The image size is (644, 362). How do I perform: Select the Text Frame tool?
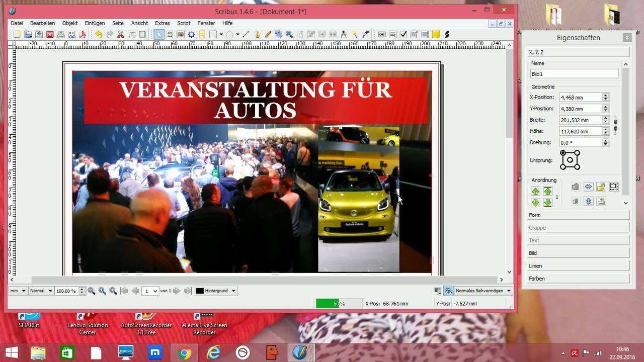coord(170,35)
